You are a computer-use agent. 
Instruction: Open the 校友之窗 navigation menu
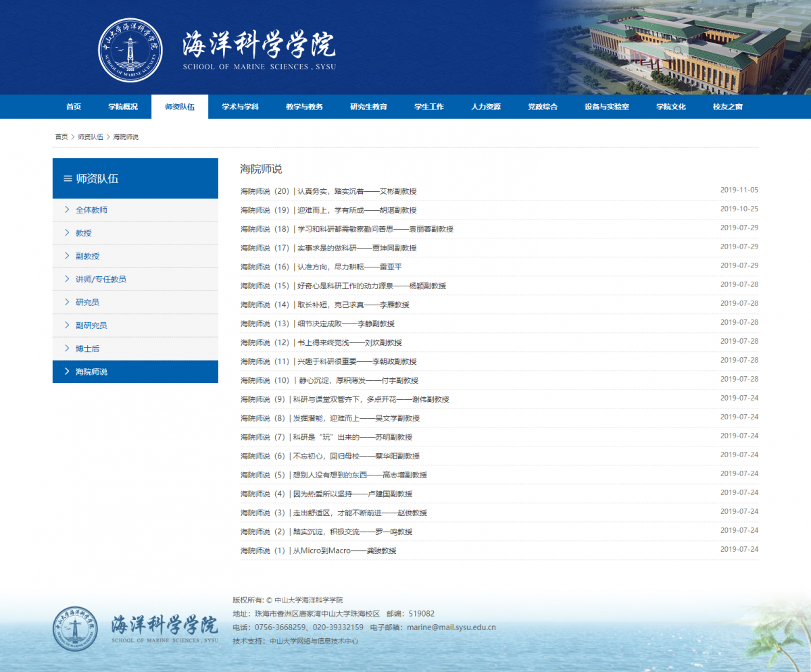[x=727, y=107]
